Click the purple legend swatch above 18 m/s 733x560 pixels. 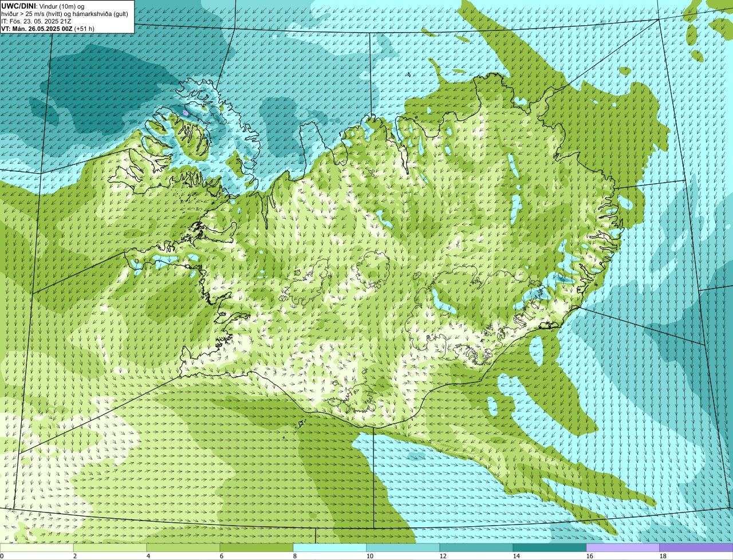click(696, 548)
